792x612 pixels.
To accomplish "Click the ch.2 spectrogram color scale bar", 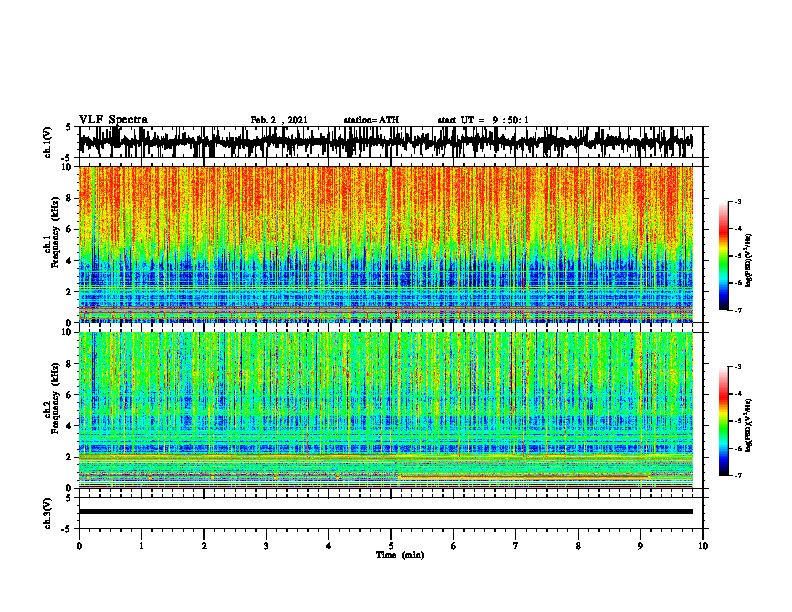I will pos(724,421).
